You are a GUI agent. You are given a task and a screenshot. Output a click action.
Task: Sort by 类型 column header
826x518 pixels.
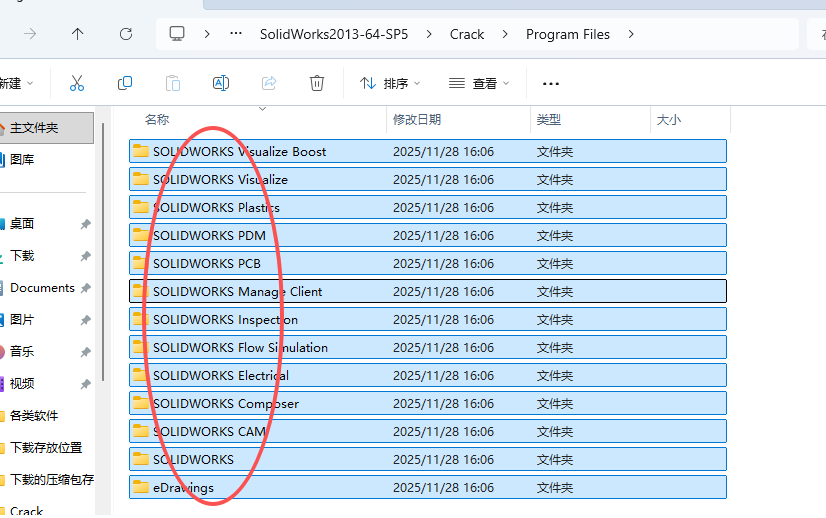pos(548,120)
